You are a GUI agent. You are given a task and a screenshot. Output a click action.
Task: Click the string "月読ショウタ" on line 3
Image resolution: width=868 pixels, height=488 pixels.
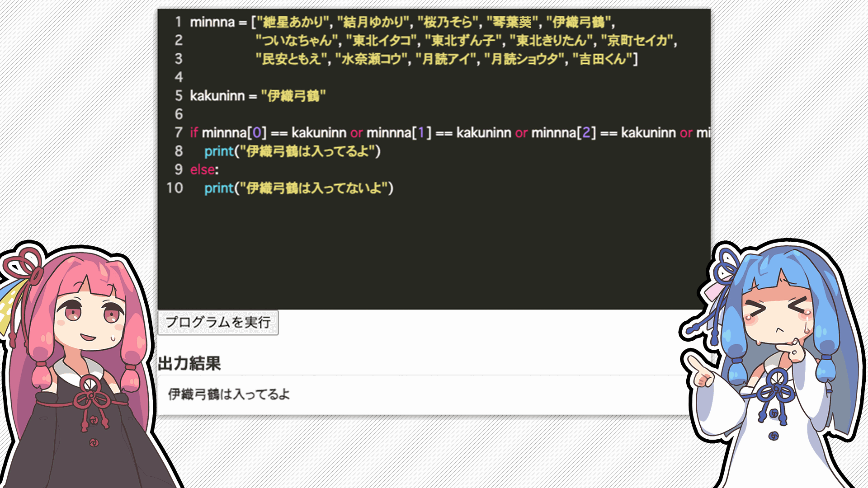[524, 59]
